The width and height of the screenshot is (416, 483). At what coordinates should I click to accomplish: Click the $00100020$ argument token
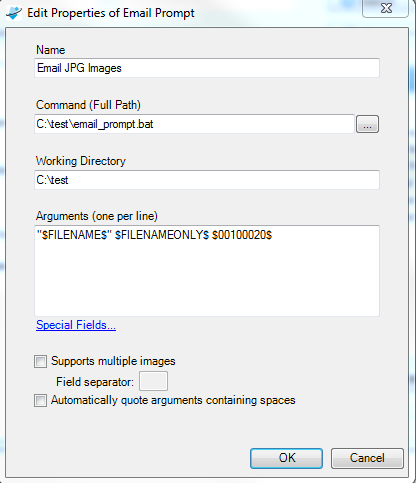pos(242,235)
